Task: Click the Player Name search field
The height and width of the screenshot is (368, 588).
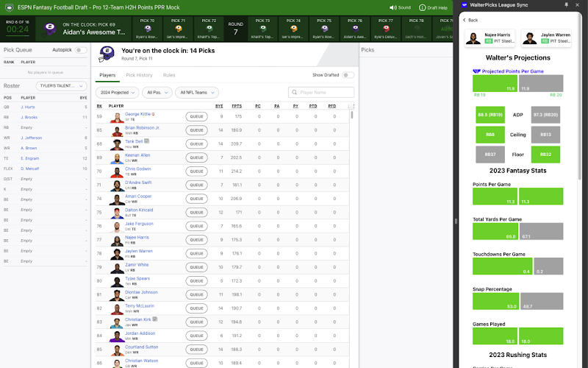Action: pyautogui.click(x=321, y=93)
